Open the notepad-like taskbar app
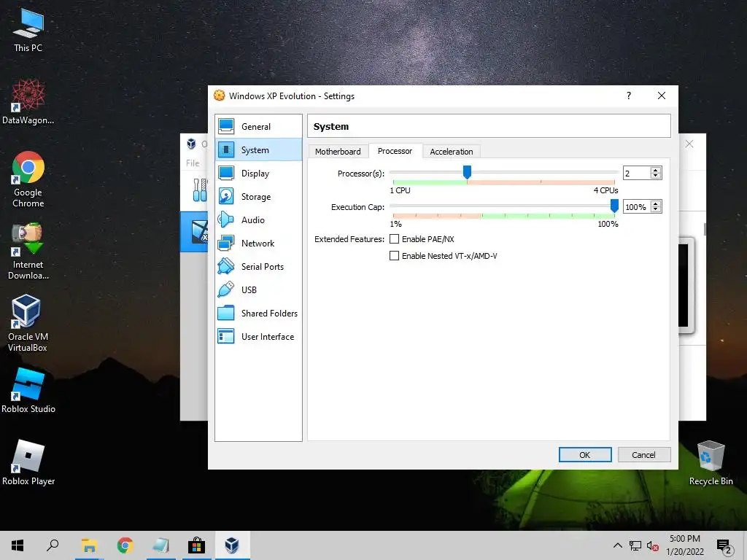The width and height of the screenshot is (747, 560). (x=160, y=545)
